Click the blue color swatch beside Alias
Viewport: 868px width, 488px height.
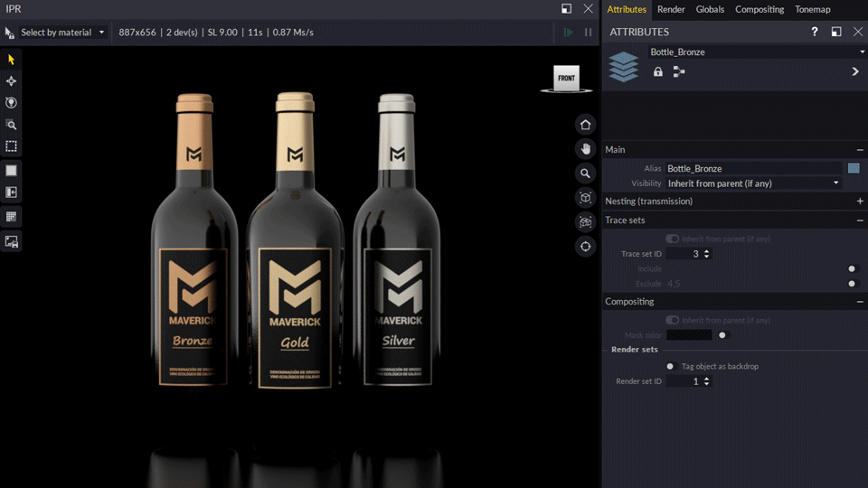click(854, 168)
